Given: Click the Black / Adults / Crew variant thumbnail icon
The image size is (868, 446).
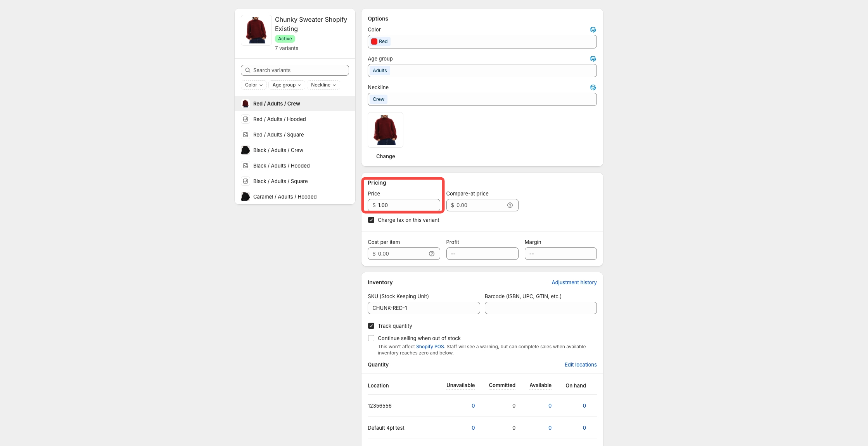Looking at the screenshot, I should tap(246, 150).
